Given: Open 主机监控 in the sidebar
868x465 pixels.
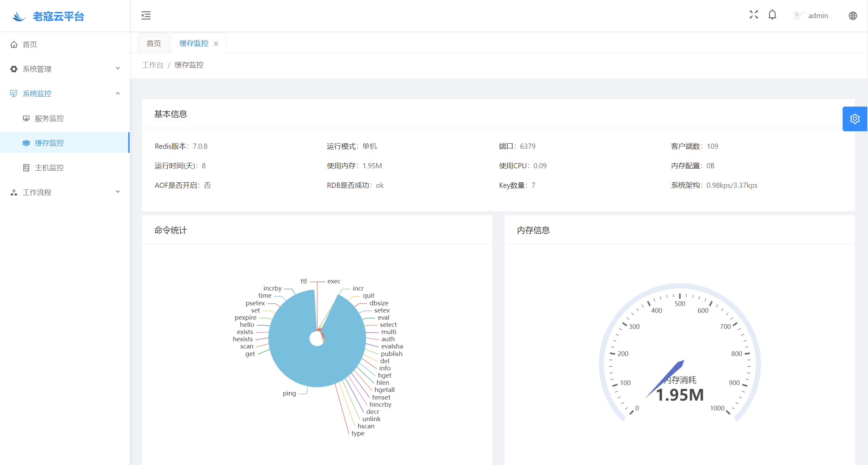Looking at the screenshot, I should [49, 168].
